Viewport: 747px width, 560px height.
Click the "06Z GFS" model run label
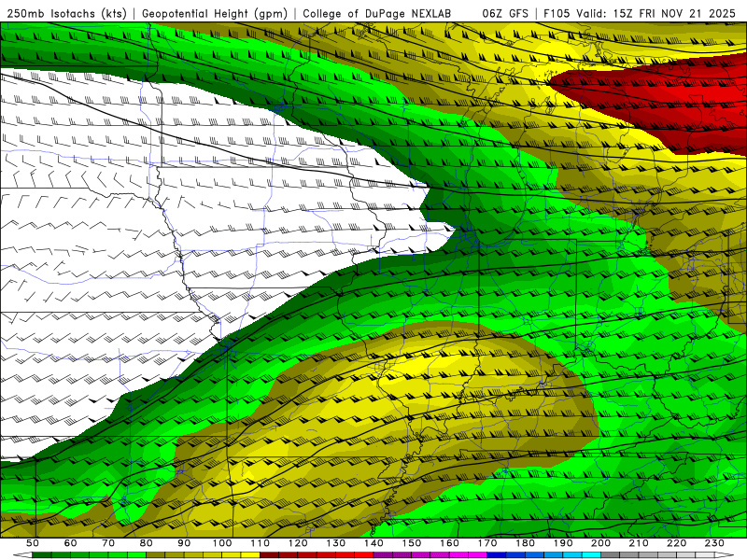(505, 13)
